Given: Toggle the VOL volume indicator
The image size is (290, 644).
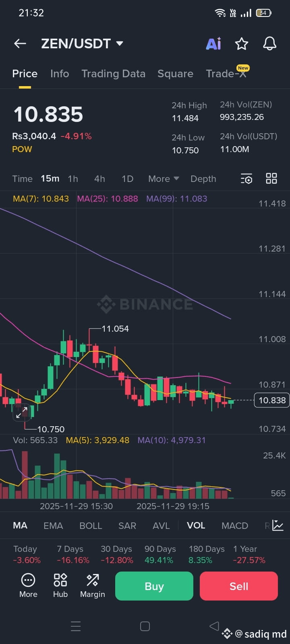Looking at the screenshot, I should 196,525.
